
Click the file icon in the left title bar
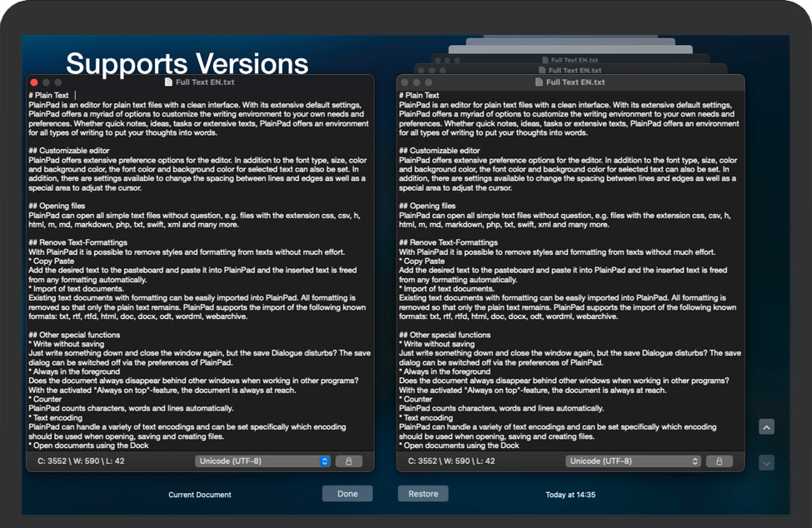(168, 82)
